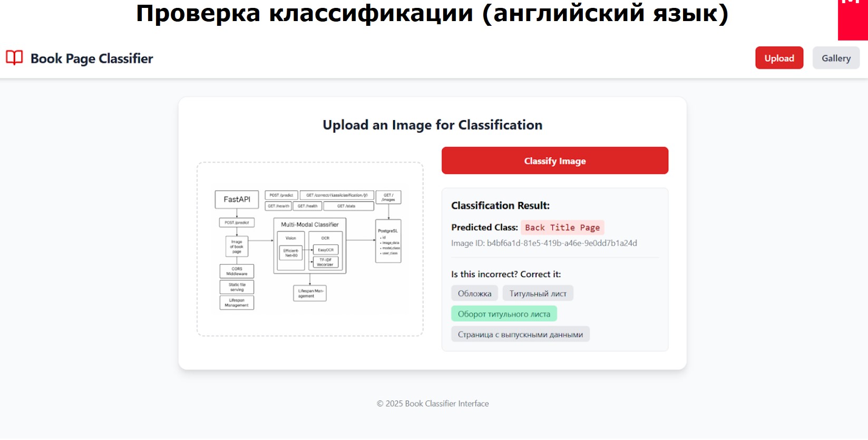
Task: Click the uploaded diagram image preview
Action: [x=310, y=249]
